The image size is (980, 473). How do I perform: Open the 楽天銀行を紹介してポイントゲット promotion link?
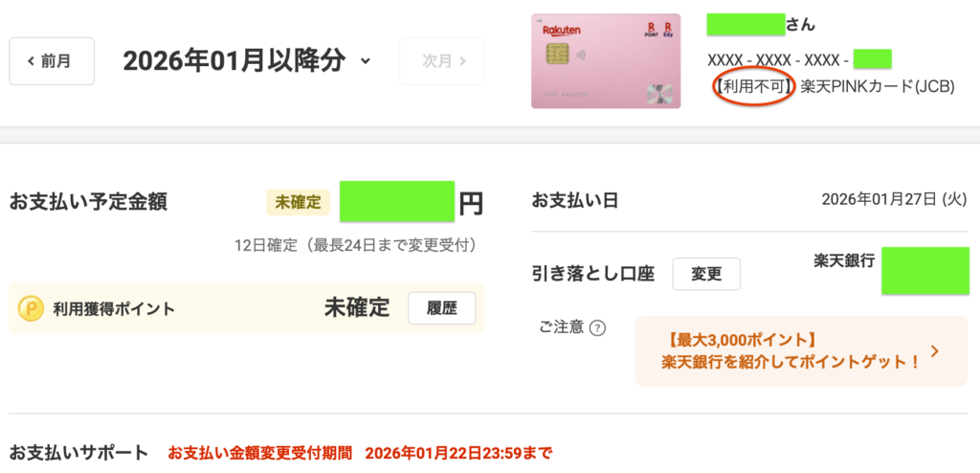click(x=791, y=362)
